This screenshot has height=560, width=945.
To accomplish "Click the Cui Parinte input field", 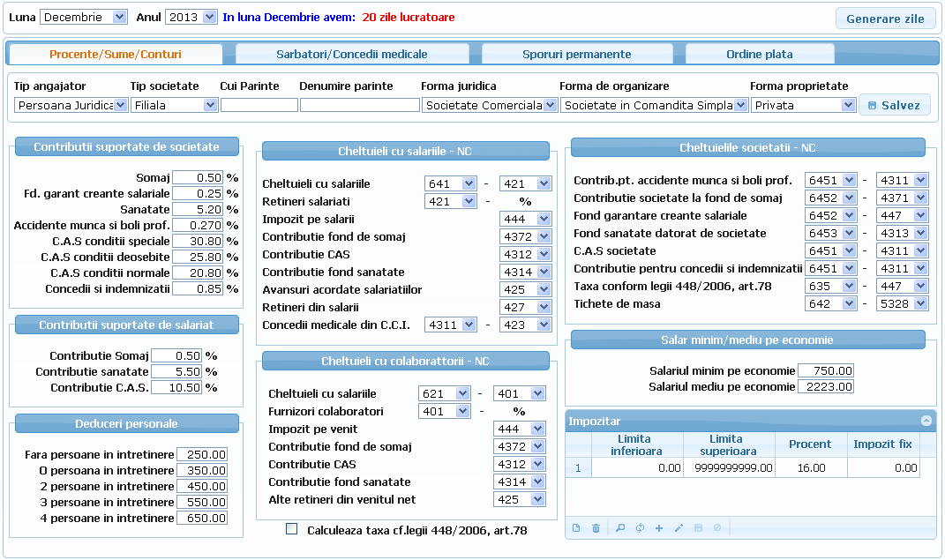I will (x=259, y=105).
